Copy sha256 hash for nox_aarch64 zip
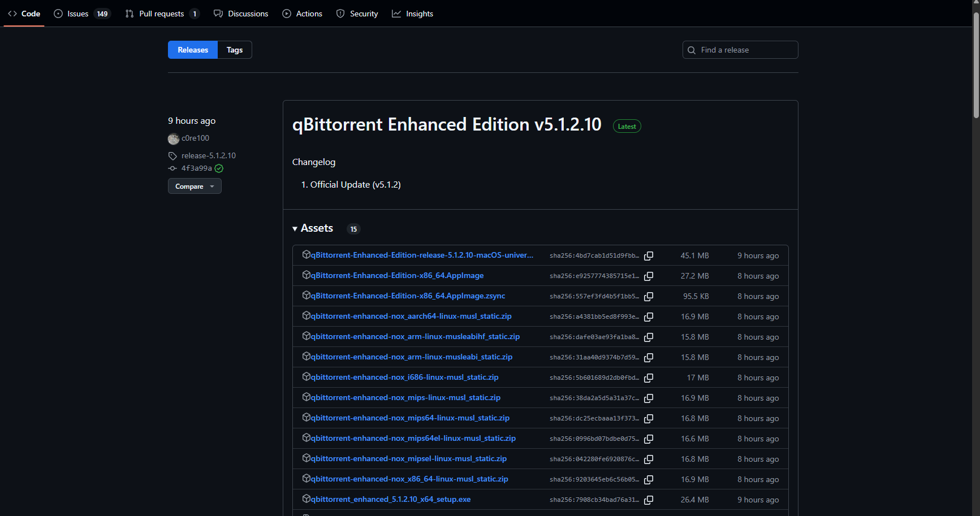980x516 pixels. coord(649,317)
